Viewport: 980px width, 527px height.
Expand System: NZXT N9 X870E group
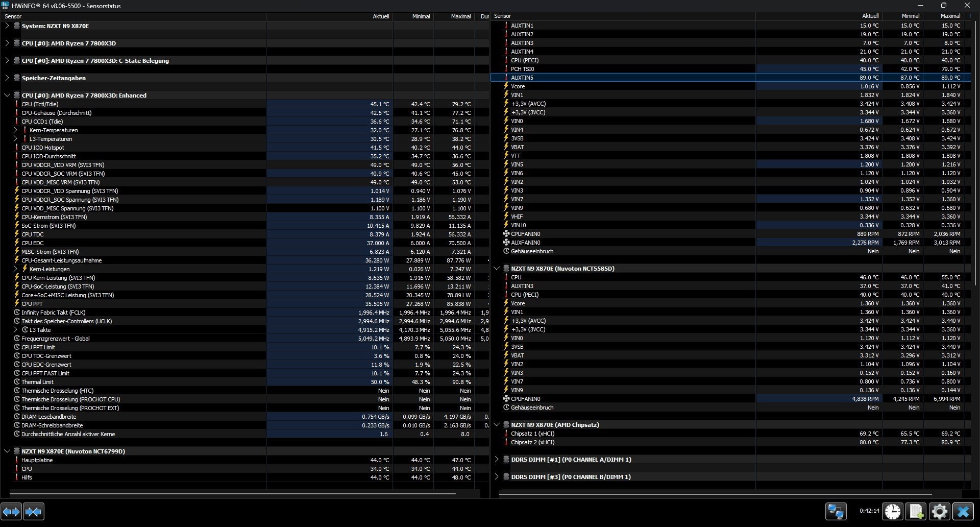7,26
